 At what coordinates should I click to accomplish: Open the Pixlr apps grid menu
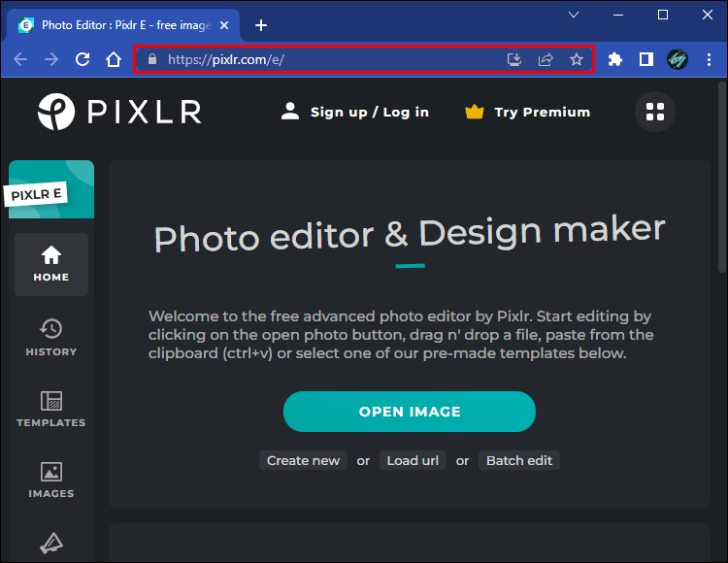(655, 112)
